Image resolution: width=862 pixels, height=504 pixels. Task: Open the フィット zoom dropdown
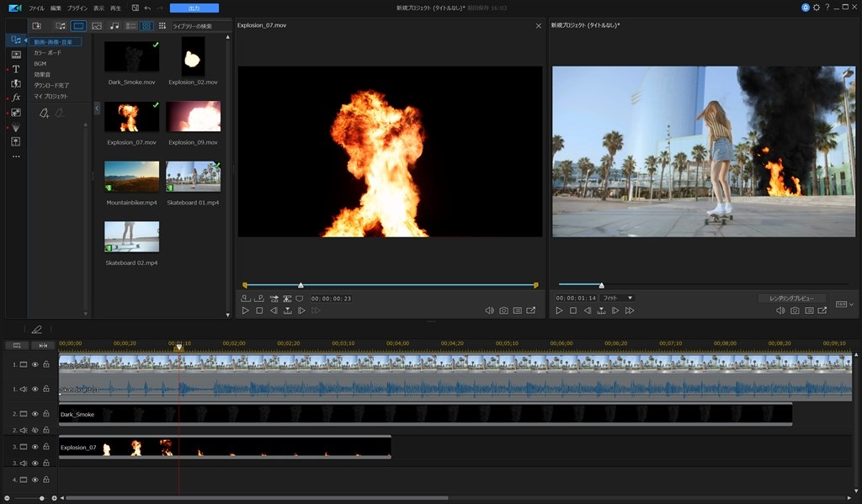tap(617, 298)
